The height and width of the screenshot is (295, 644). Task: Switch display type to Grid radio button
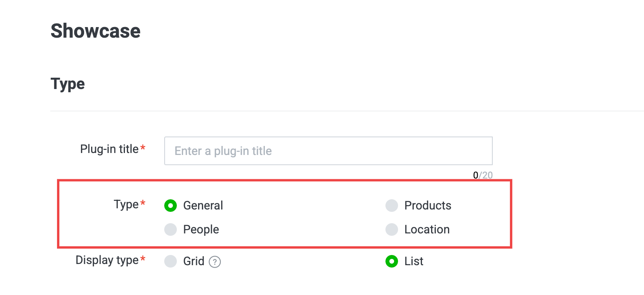(x=171, y=261)
